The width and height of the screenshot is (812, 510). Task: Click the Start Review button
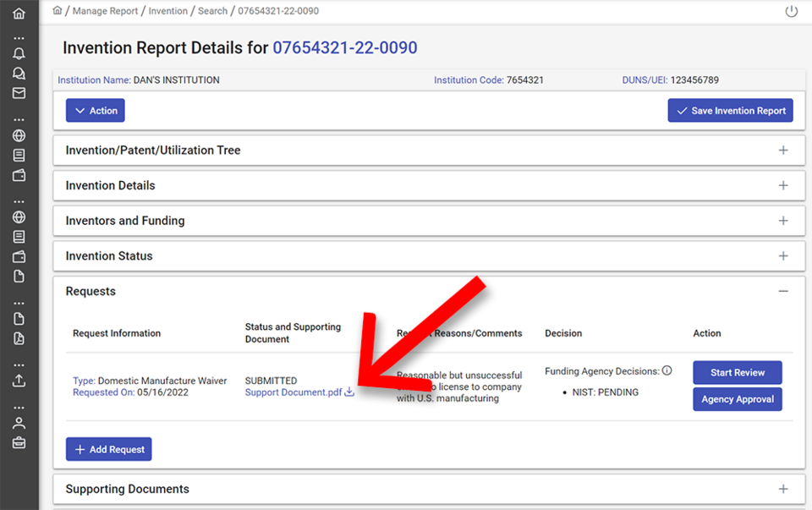(x=737, y=372)
